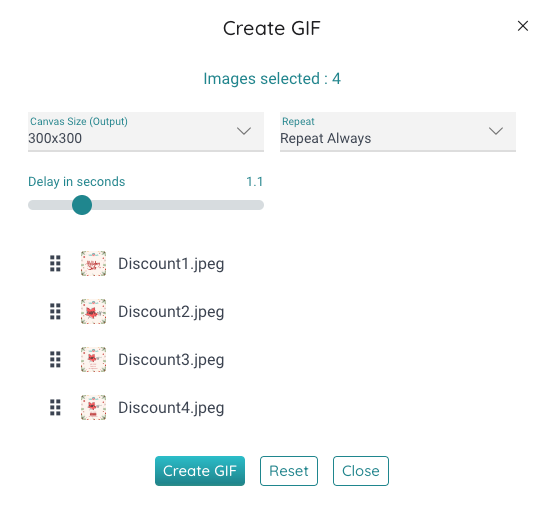Click the Discount4.jpeg file name

point(171,408)
